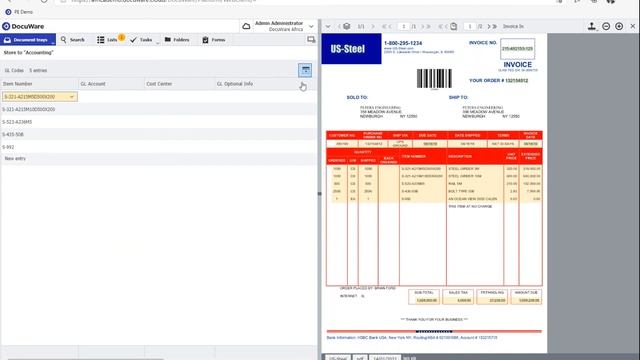Open the Item Number dropdown in first row
This screenshot has width=640, height=360.
[72, 97]
